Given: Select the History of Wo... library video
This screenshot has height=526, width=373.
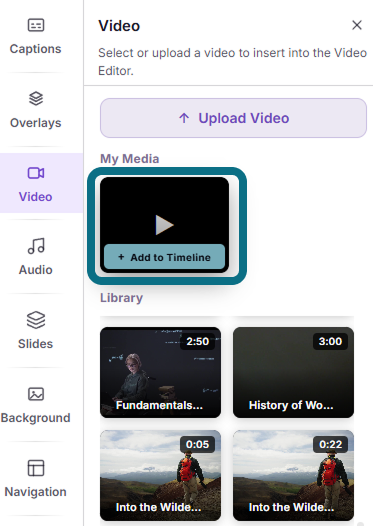Looking at the screenshot, I should click(x=294, y=372).
